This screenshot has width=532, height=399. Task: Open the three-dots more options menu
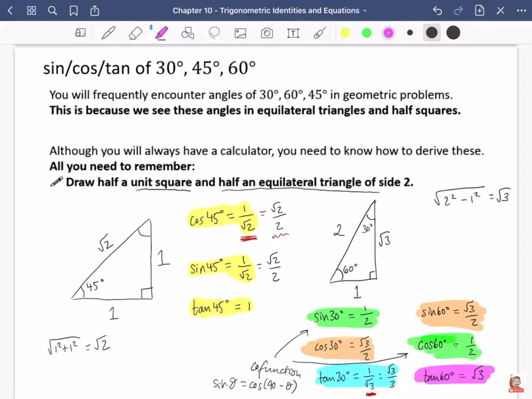click(521, 11)
